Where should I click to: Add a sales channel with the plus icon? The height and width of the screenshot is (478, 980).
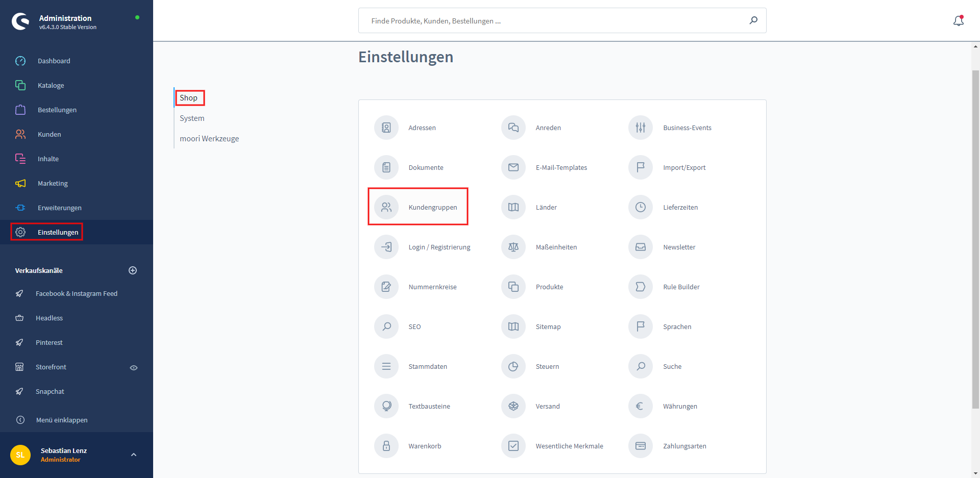click(133, 270)
